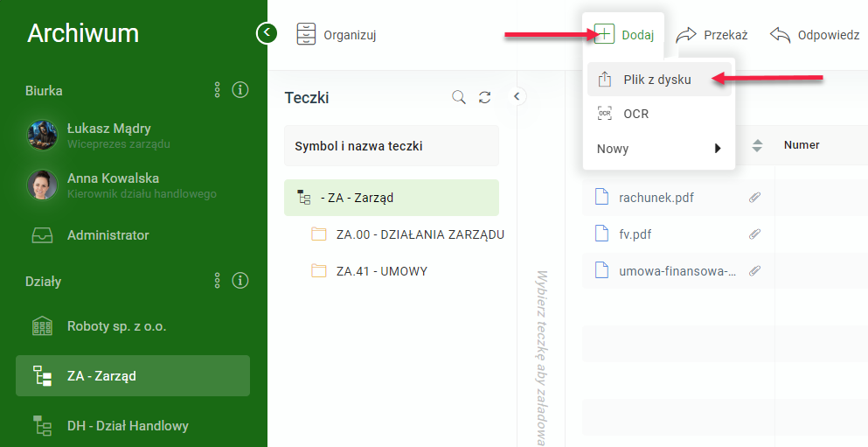Click the Dodaj plus button
The width and height of the screenshot is (868, 447).
623,35
